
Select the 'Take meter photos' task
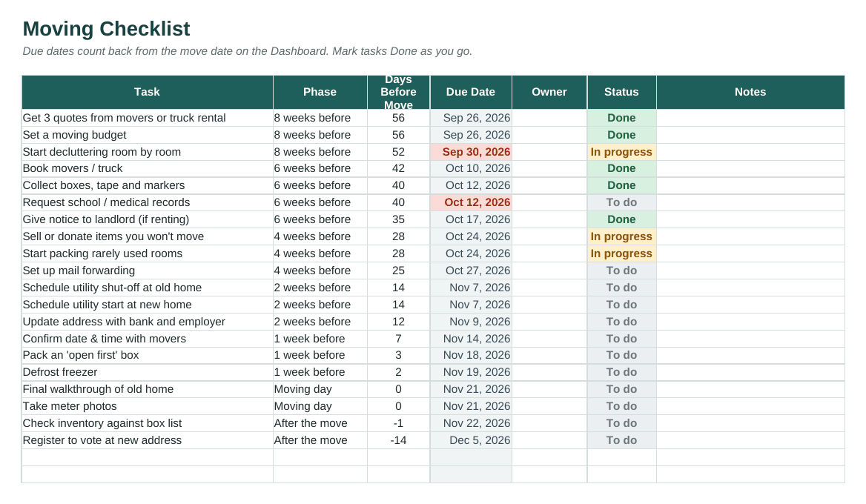tap(147, 407)
